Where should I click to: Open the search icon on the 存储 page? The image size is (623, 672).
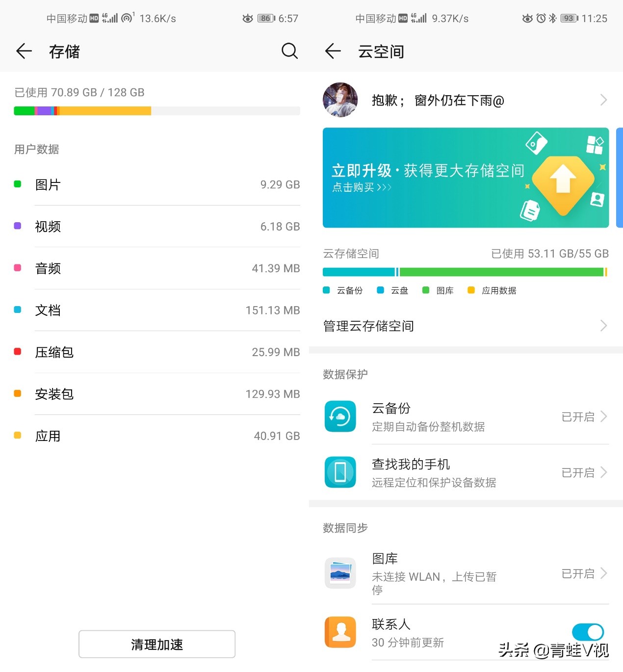coord(290,51)
